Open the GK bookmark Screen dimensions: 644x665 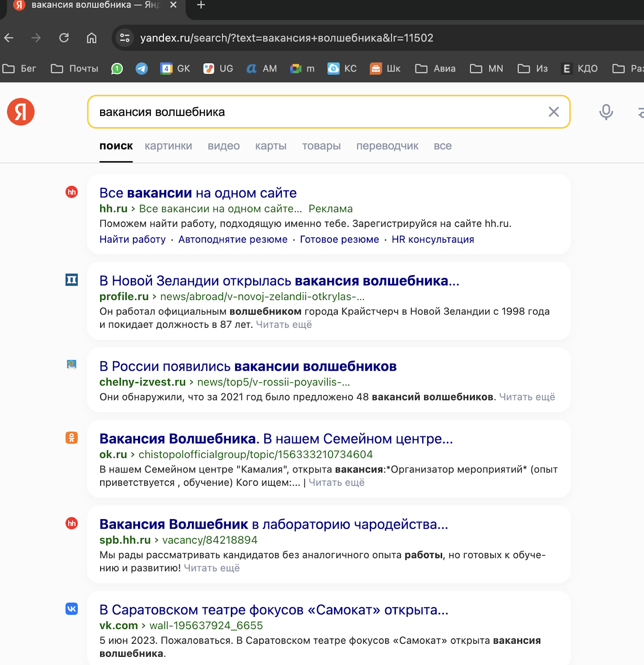pos(175,69)
